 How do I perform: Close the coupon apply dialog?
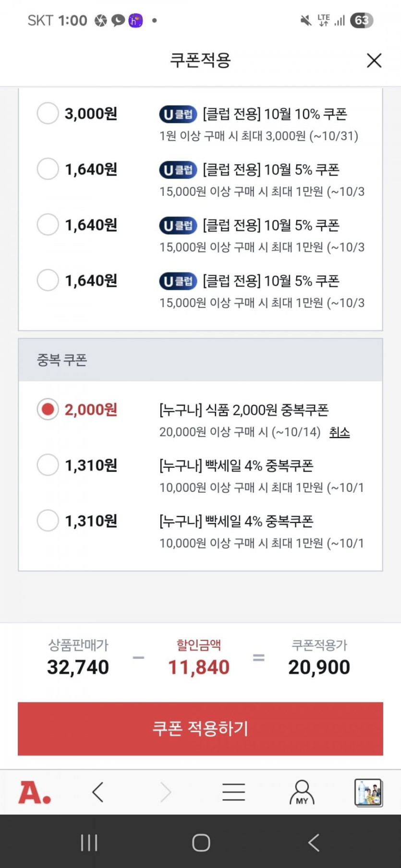[374, 60]
